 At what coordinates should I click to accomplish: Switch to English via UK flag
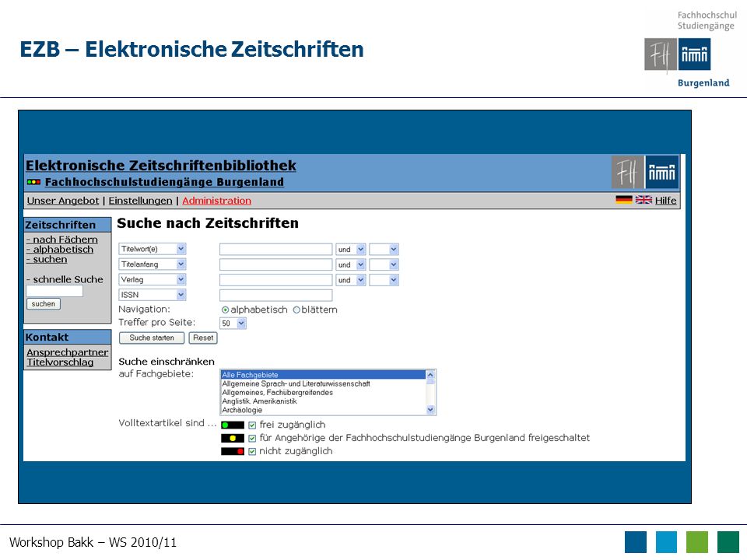(644, 200)
